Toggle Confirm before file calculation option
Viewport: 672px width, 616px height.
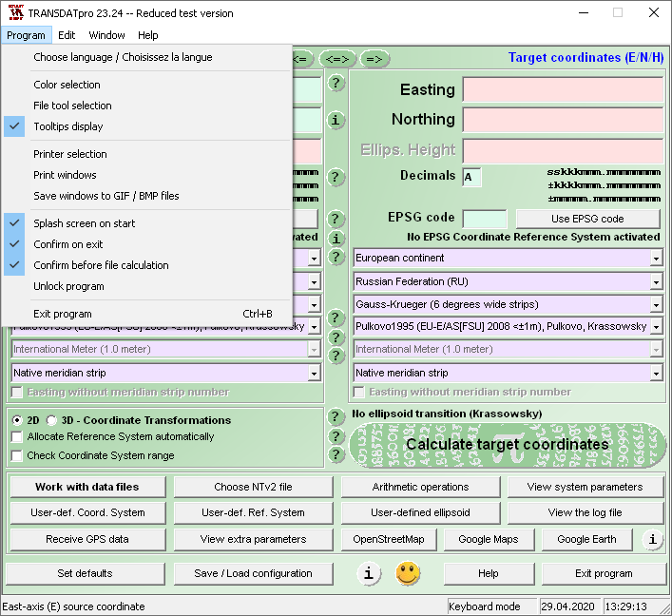tap(147, 265)
